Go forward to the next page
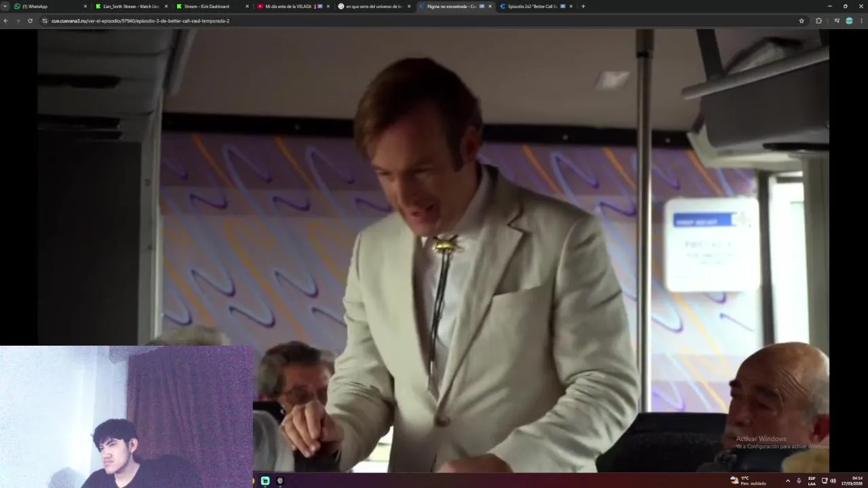Viewport: 868px width, 488px height. click(18, 21)
